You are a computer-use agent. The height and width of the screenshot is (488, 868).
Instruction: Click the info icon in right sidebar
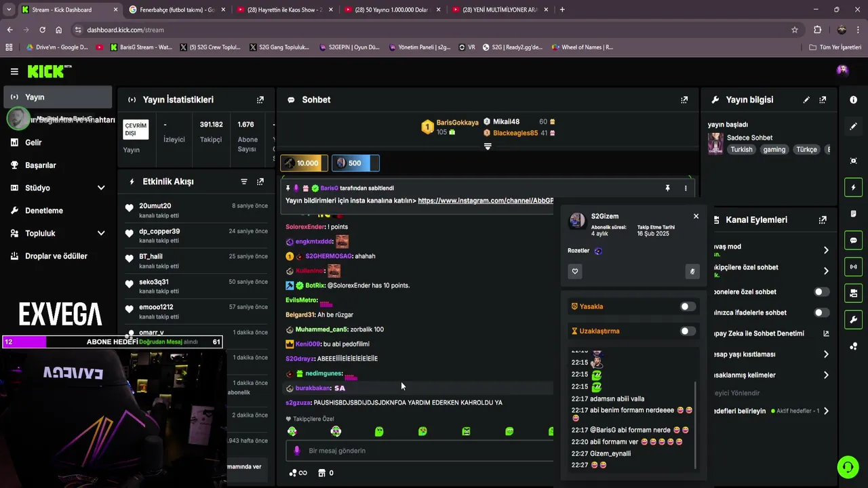[x=853, y=100]
